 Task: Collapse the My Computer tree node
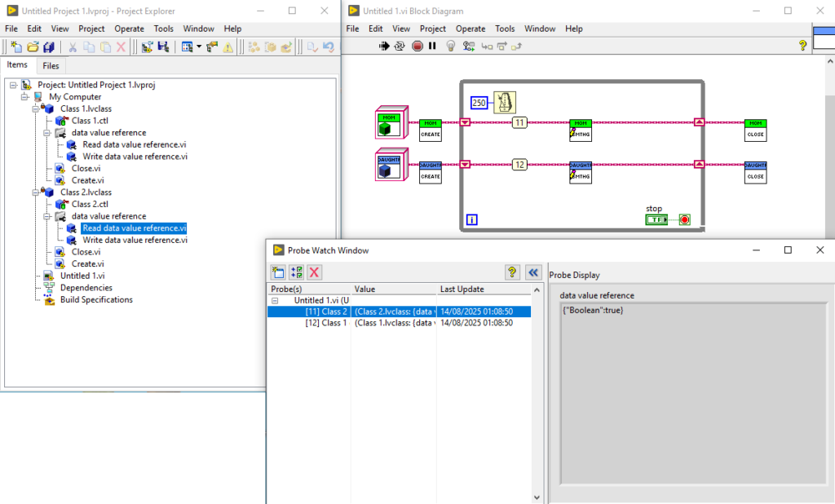click(24, 96)
